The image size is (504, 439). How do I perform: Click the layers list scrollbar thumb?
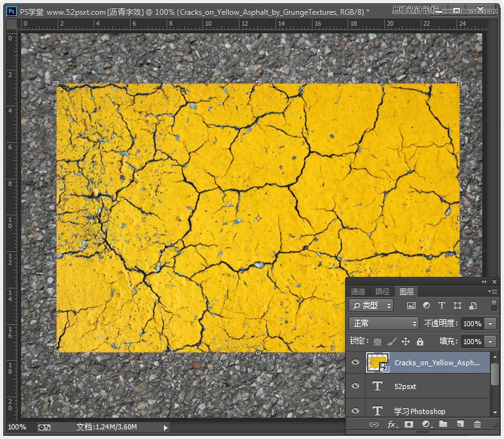pos(494,374)
